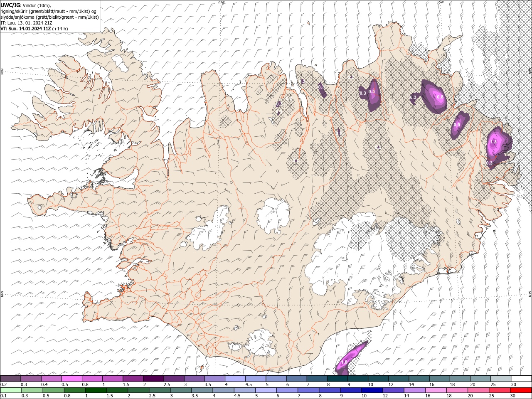Click the '0.1' label on the rain legend
This screenshot has height=399, width=532.
tap(4, 396)
